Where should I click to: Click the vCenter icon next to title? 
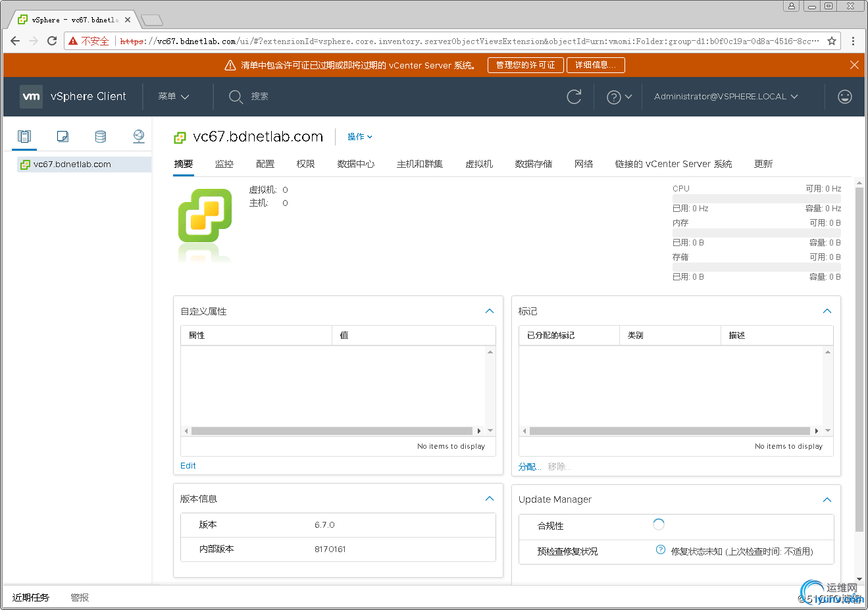180,138
